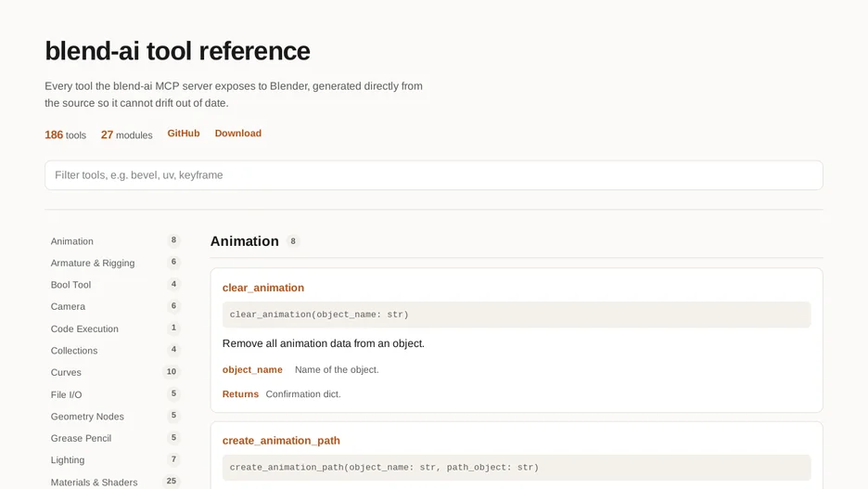Open the GitHub link
This screenshot has width=868, height=489.
tap(184, 134)
